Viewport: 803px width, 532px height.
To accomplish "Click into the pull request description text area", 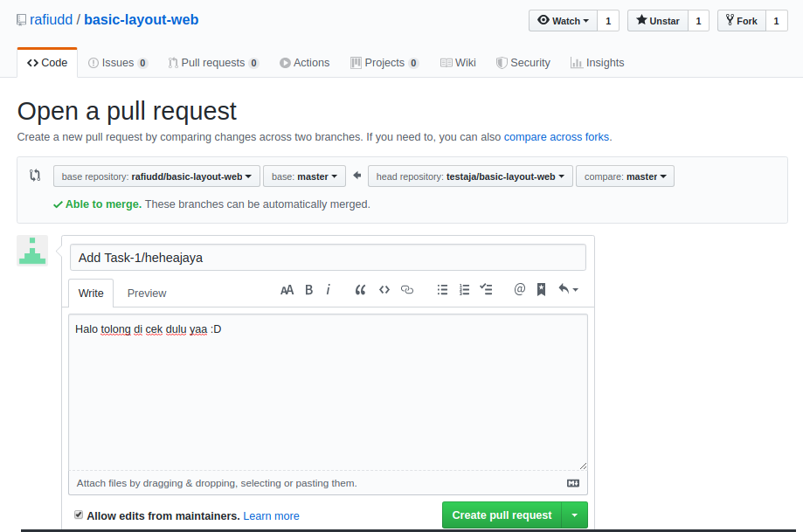I will tap(328, 391).
